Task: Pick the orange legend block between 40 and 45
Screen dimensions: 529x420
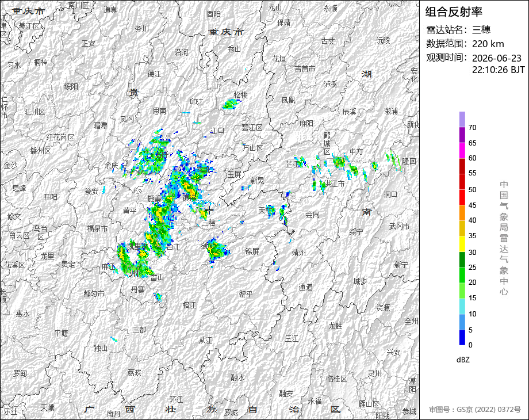Action: [x=462, y=213]
